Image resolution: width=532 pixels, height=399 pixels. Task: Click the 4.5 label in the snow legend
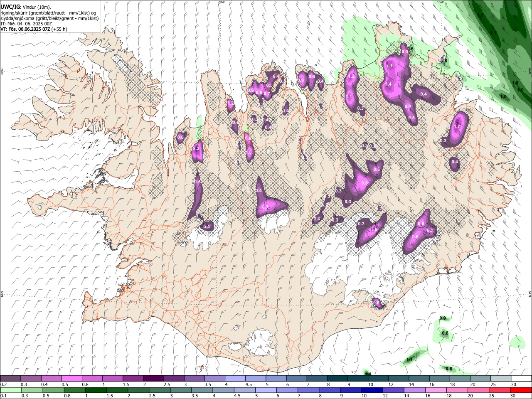pyautogui.click(x=249, y=384)
